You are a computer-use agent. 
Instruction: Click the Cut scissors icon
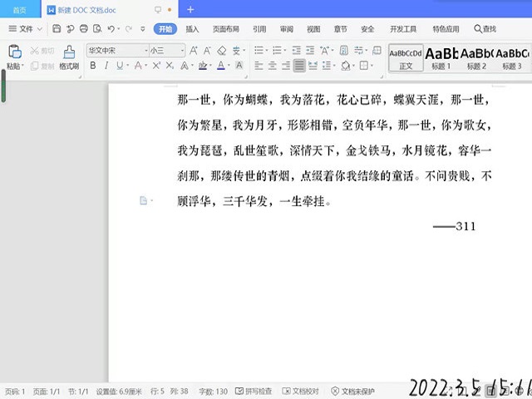pyautogui.click(x=34, y=51)
